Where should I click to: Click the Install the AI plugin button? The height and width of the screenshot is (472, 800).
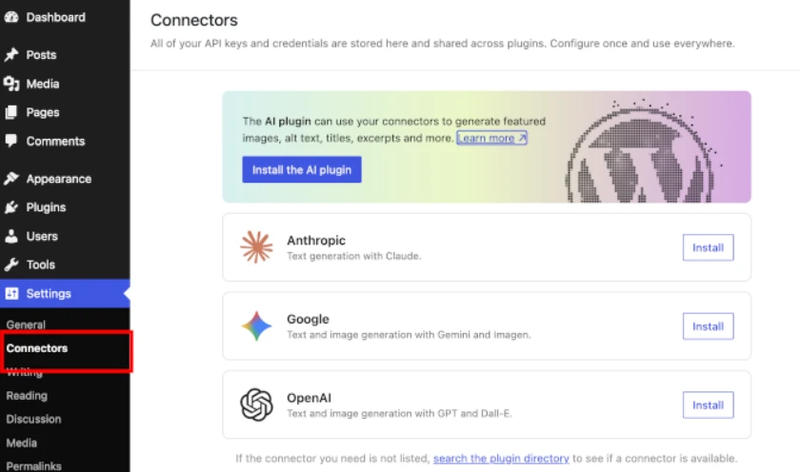point(302,169)
